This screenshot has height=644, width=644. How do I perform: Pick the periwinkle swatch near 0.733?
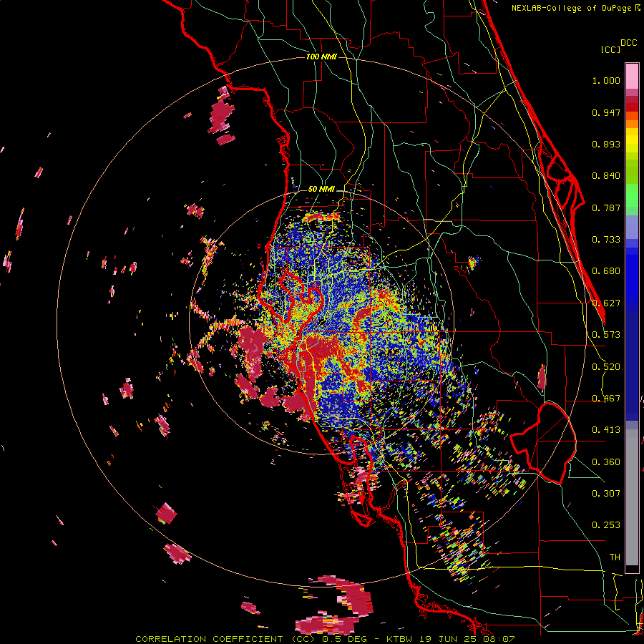coord(632,227)
